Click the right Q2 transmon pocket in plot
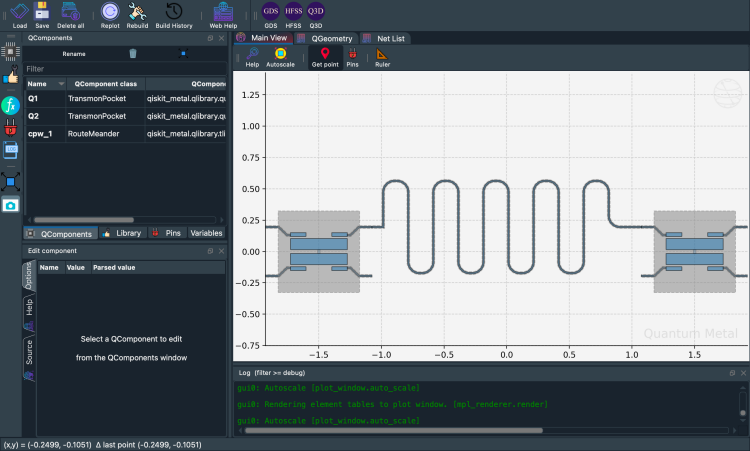The image size is (750, 451). 695,252
